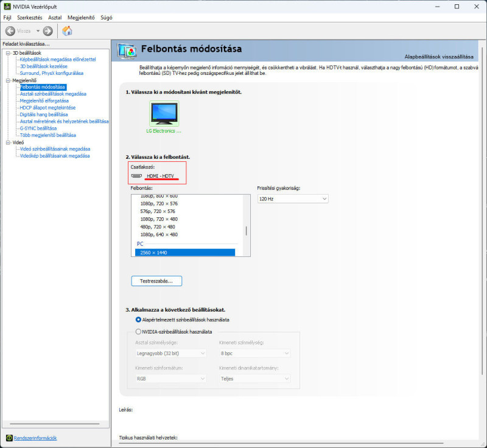487x448 pixels.
Task: Click the resolution list scrollbar thumb
Action: point(247,231)
